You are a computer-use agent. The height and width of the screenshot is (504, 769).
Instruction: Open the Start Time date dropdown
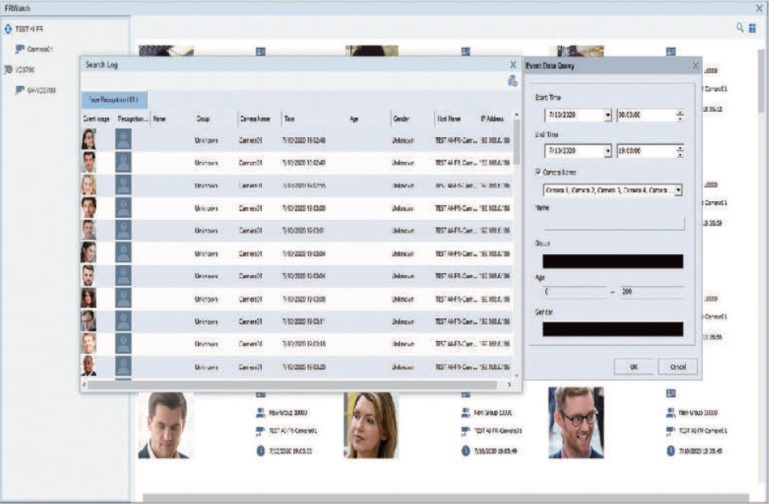608,115
